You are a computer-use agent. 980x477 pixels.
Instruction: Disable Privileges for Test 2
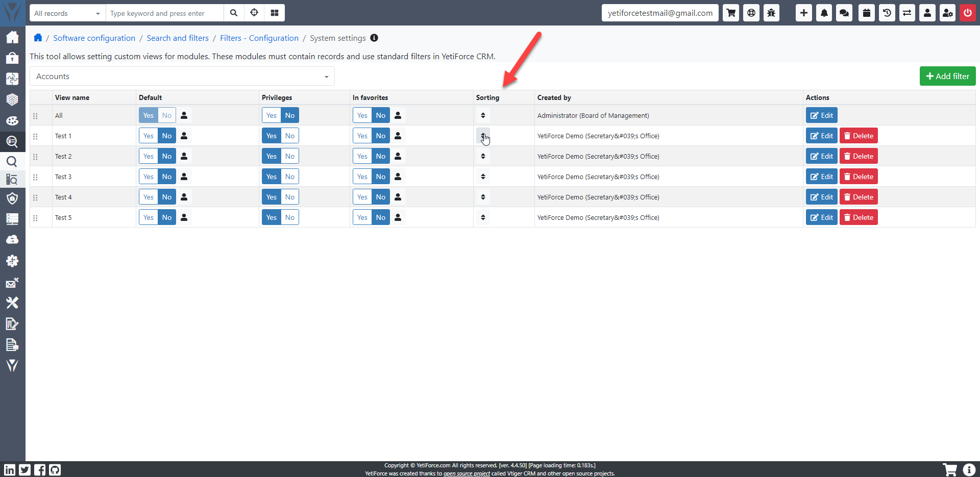click(x=290, y=156)
